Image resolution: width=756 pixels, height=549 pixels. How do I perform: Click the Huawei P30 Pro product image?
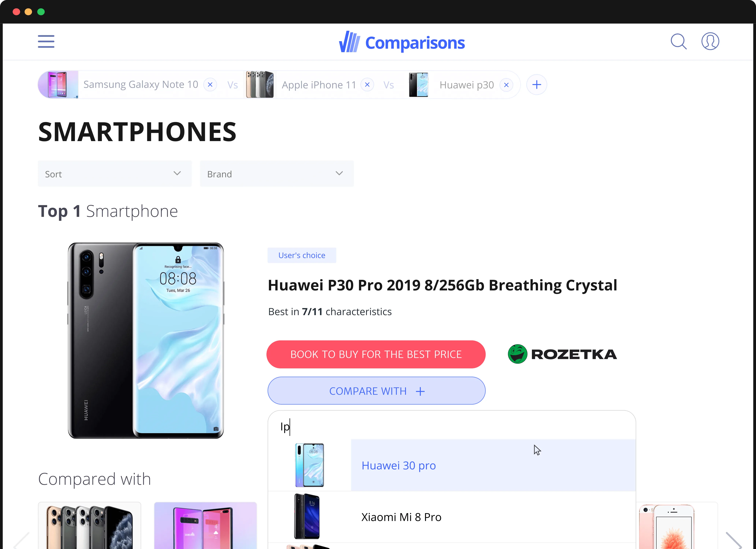coord(146,340)
